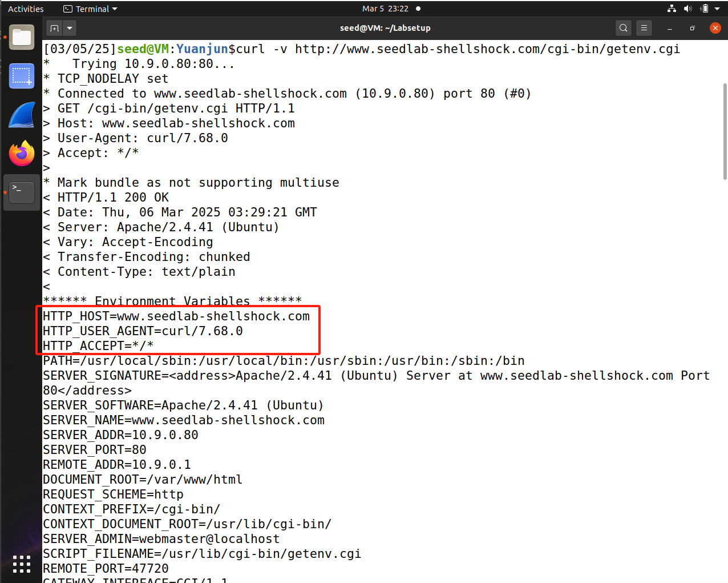Show the applications grid
Viewport: 728px width, 583px height.
click(x=22, y=564)
